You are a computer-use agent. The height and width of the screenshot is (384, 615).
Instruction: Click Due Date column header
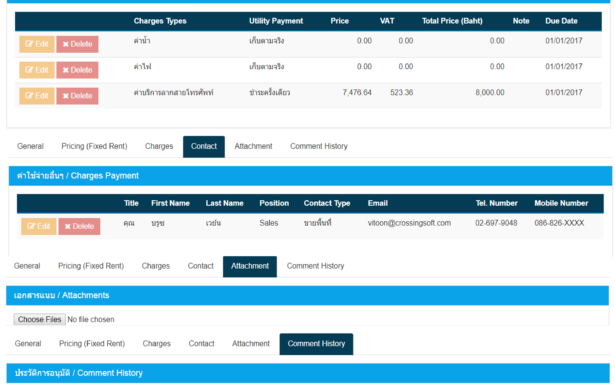point(561,21)
